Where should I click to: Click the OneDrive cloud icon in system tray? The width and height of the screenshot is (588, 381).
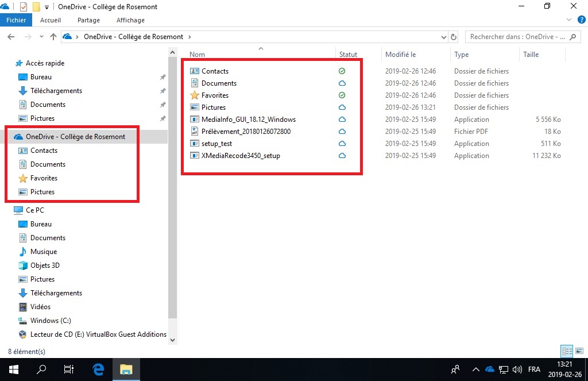tap(490, 370)
